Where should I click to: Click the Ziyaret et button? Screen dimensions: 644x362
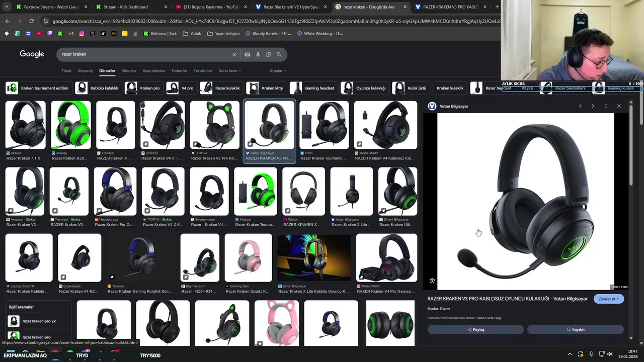coord(609,299)
